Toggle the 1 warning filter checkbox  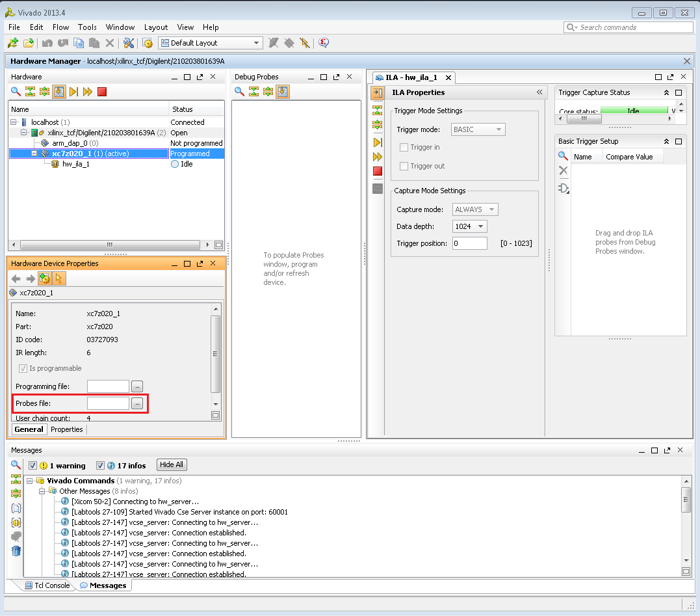(x=32, y=466)
